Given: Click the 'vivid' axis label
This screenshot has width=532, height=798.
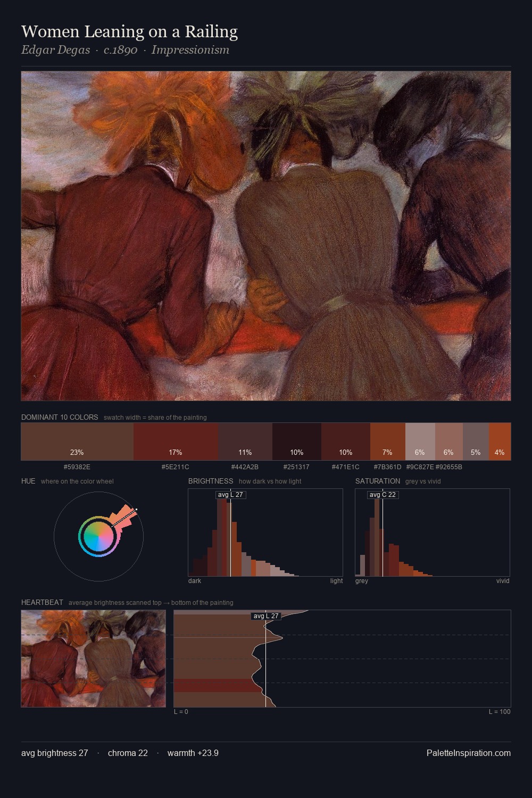Looking at the screenshot, I should coord(503,581).
